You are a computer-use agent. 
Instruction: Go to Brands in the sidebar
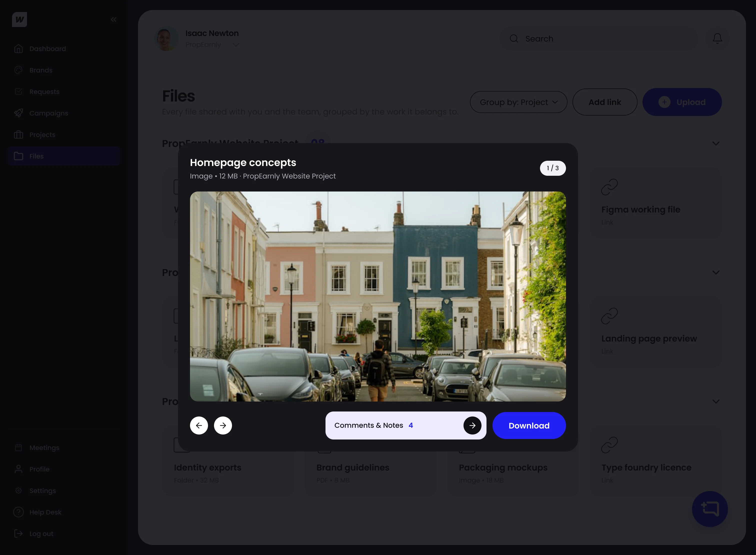click(x=64, y=70)
